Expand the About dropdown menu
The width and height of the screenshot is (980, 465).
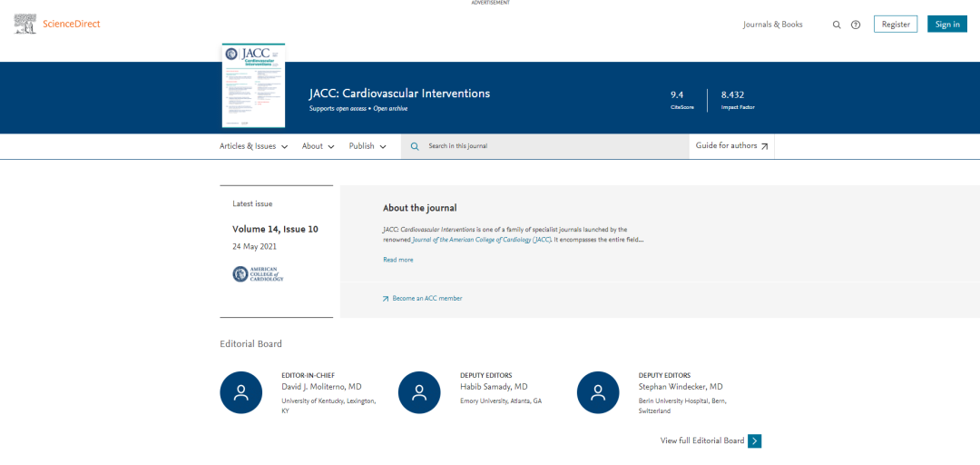[318, 146]
